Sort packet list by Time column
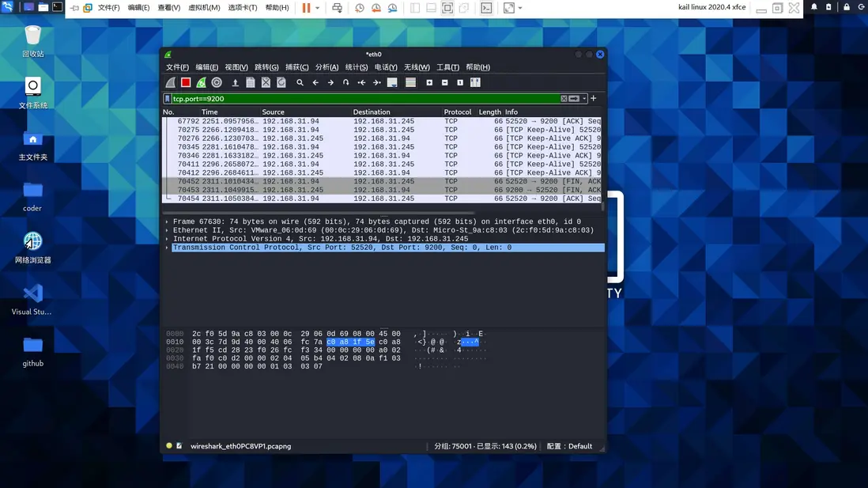 (230, 112)
